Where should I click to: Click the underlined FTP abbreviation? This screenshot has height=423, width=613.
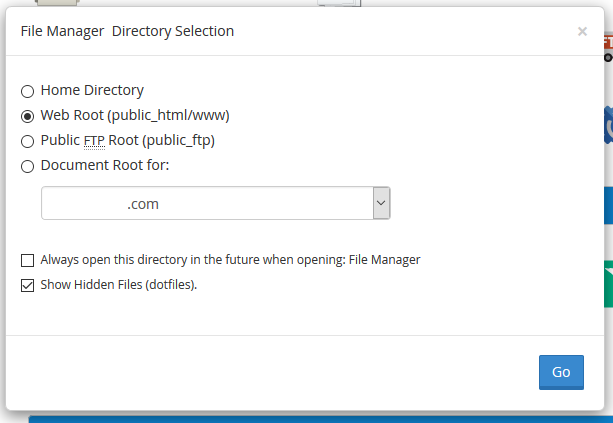click(94, 141)
